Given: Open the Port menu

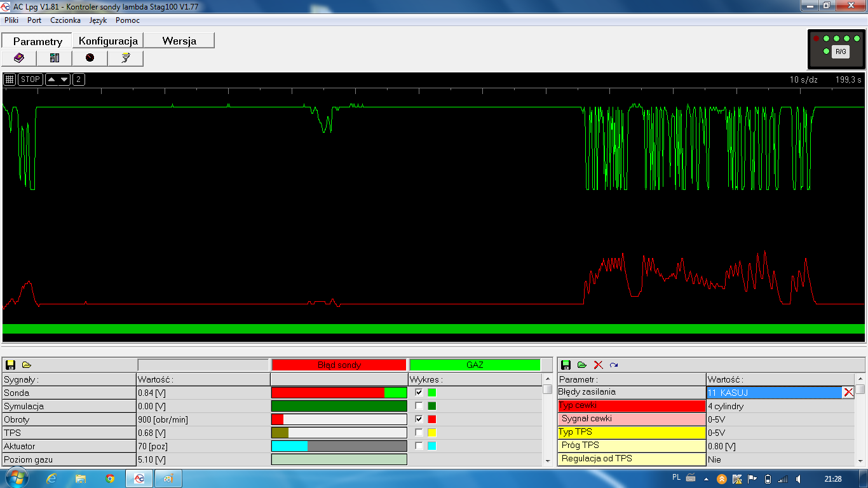Looking at the screenshot, I should pyautogui.click(x=34, y=20).
